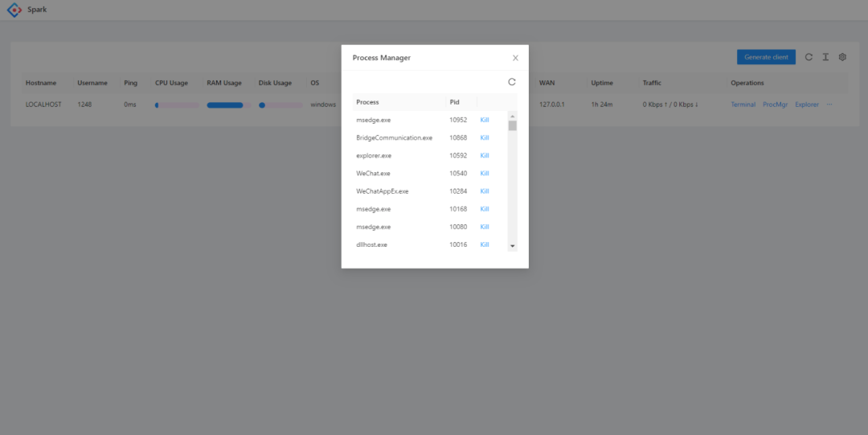Click the Pid 10540 cell

[458, 173]
